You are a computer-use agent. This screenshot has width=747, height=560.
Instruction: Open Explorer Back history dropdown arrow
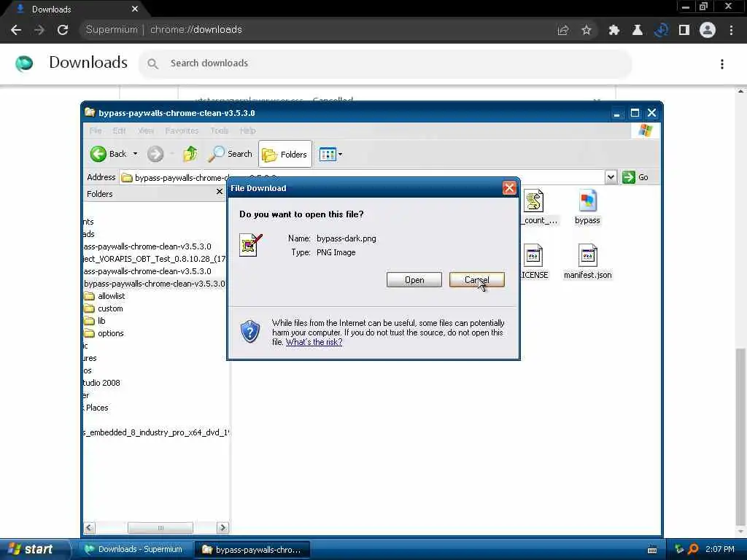click(x=135, y=154)
